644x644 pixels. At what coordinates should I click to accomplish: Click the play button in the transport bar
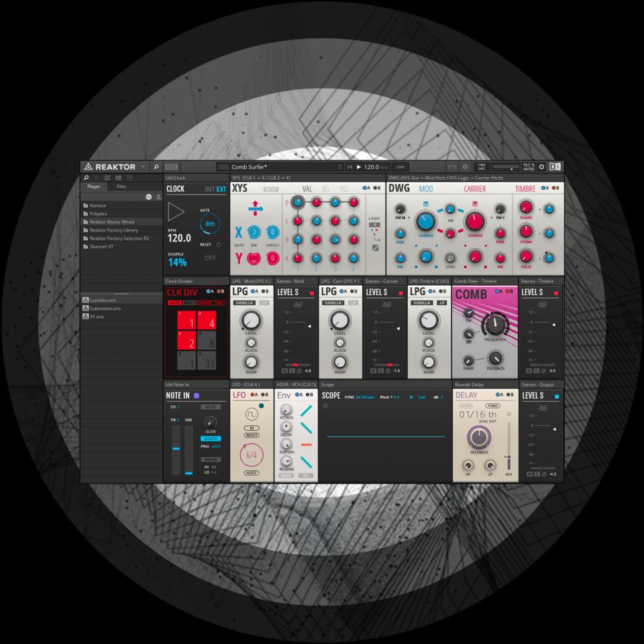(359, 166)
